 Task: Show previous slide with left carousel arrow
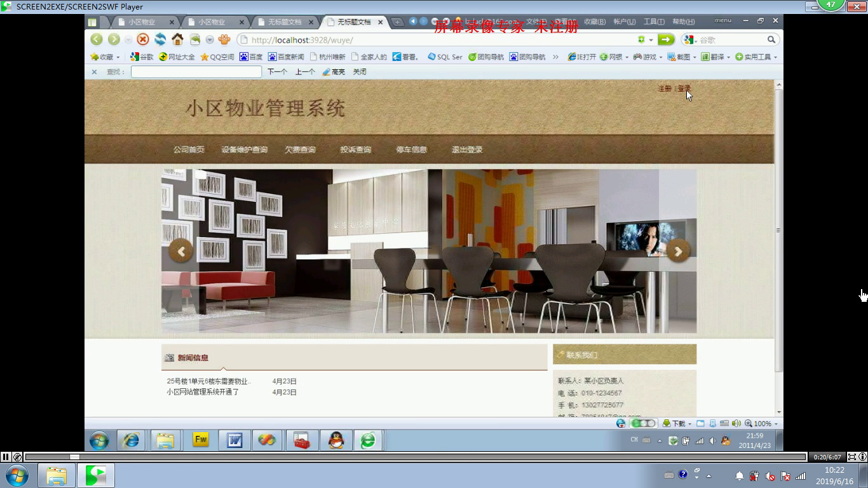(x=180, y=250)
